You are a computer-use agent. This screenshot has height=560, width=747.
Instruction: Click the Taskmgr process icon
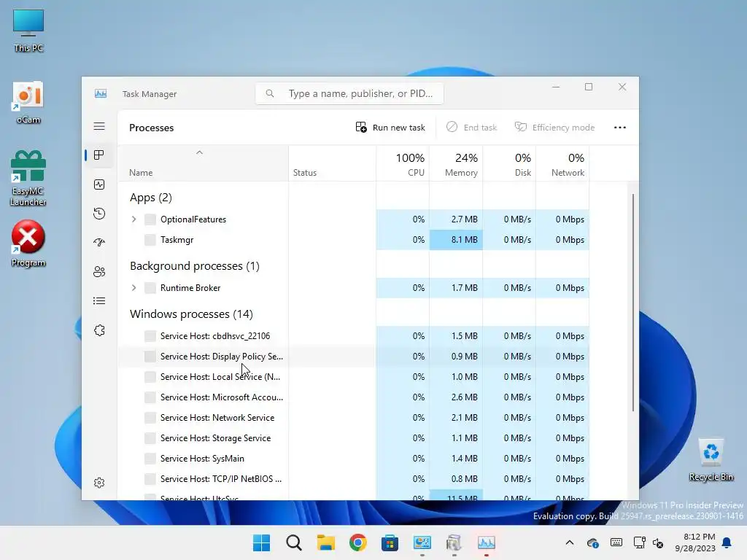[x=150, y=240]
